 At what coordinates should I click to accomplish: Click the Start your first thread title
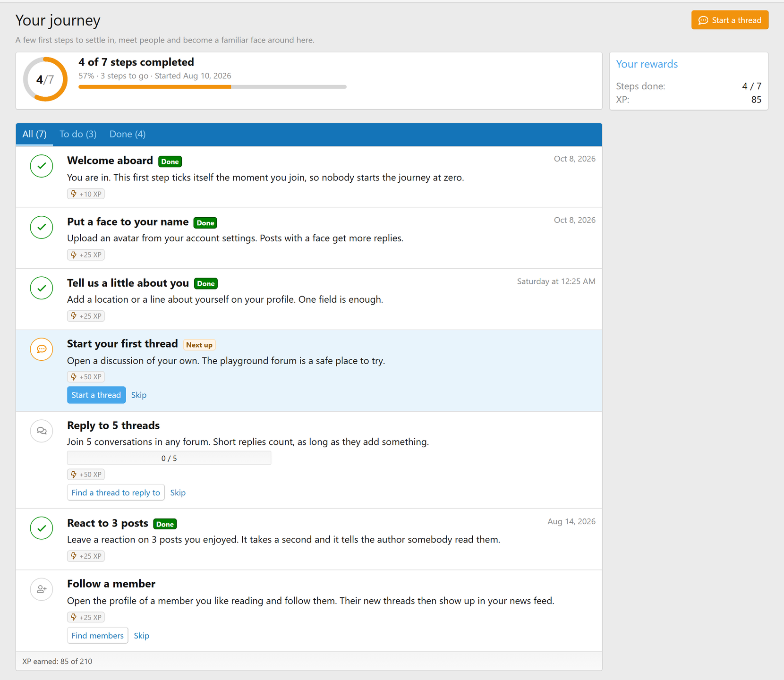(122, 344)
